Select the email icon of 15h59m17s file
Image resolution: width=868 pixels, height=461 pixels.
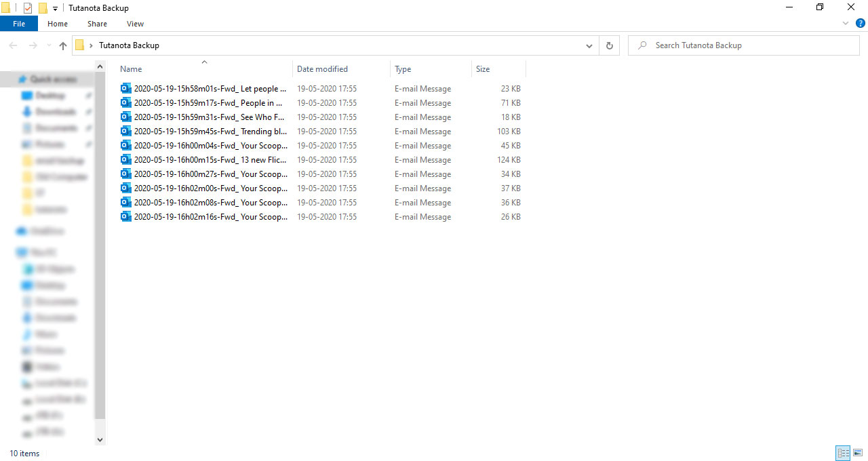(x=125, y=103)
